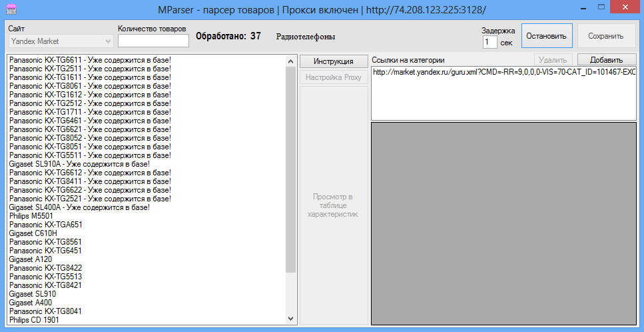Image resolution: width=644 pixels, height=332 pixels.
Task: Click the Сохранить button
Action: point(606,36)
